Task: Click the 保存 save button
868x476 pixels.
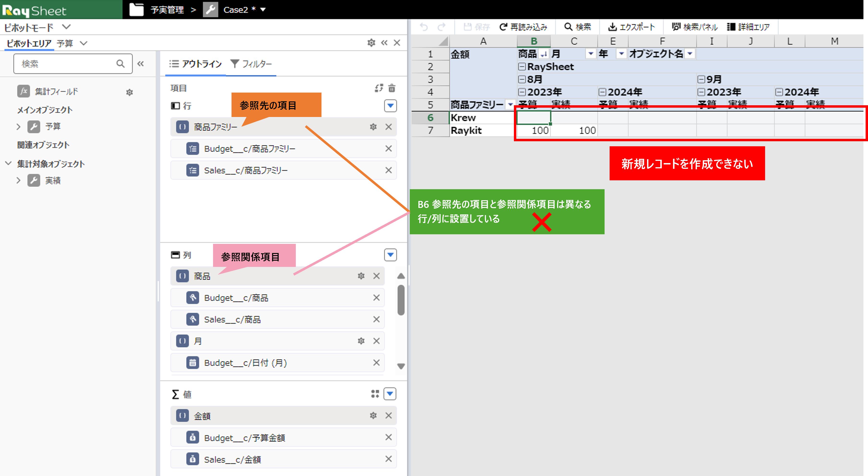Action: click(x=476, y=27)
